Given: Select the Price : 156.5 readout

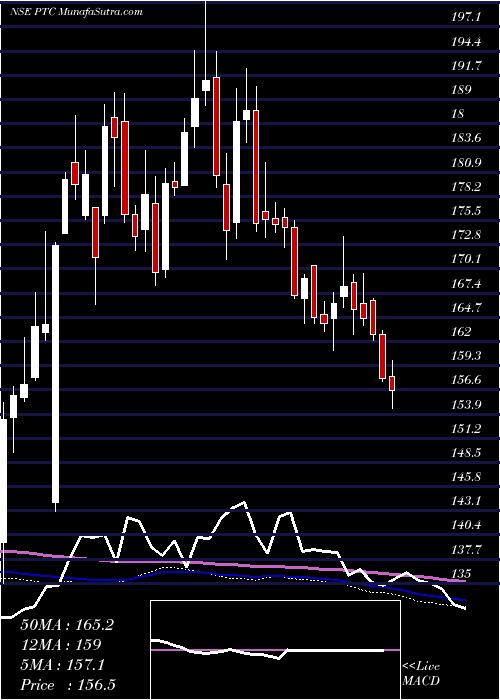Looking at the screenshot, I should click(x=70, y=685).
